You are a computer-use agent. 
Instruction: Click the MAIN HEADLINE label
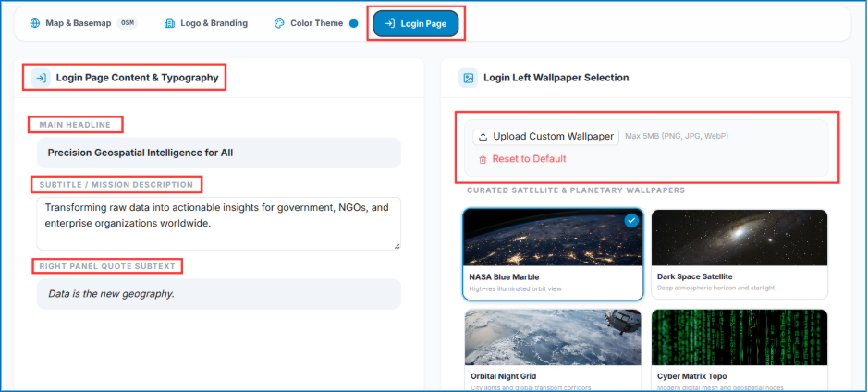[x=75, y=125]
